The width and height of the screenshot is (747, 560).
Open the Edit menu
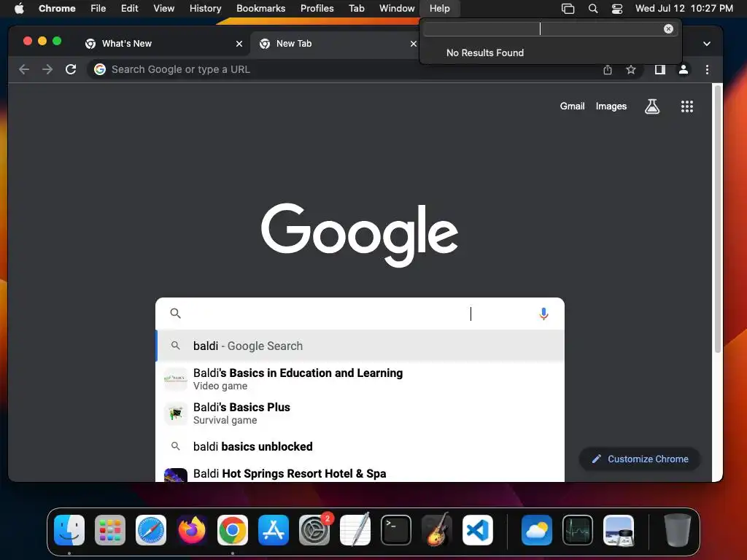point(129,8)
